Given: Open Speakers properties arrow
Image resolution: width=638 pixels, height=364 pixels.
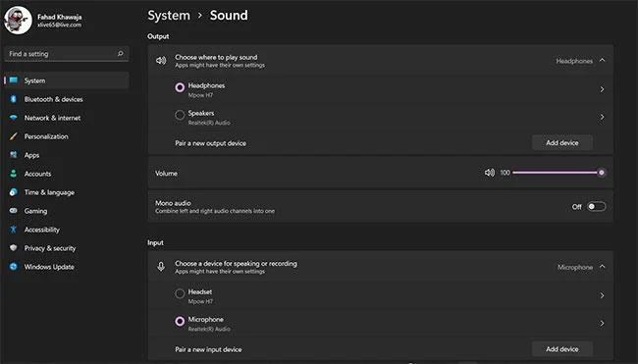Looking at the screenshot, I should pos(602,117).
